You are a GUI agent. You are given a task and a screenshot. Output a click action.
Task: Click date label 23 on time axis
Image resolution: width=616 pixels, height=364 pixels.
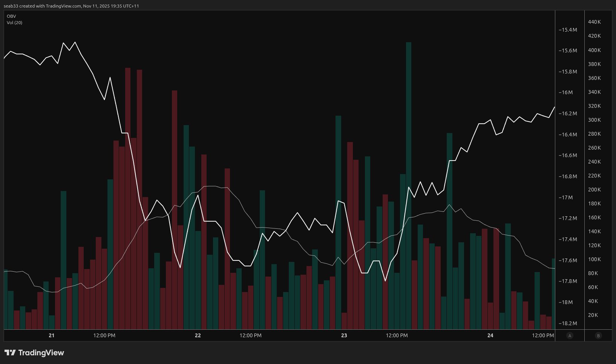coord(344,335)
